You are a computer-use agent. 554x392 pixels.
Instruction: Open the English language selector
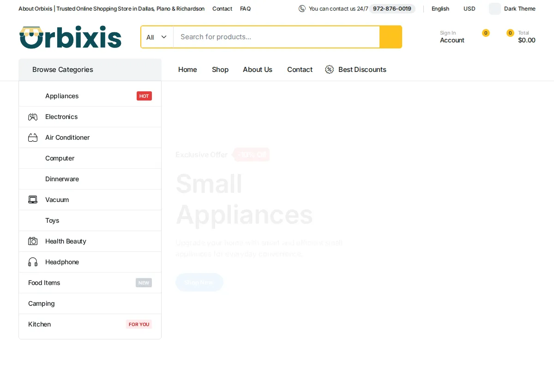(440, 9)
